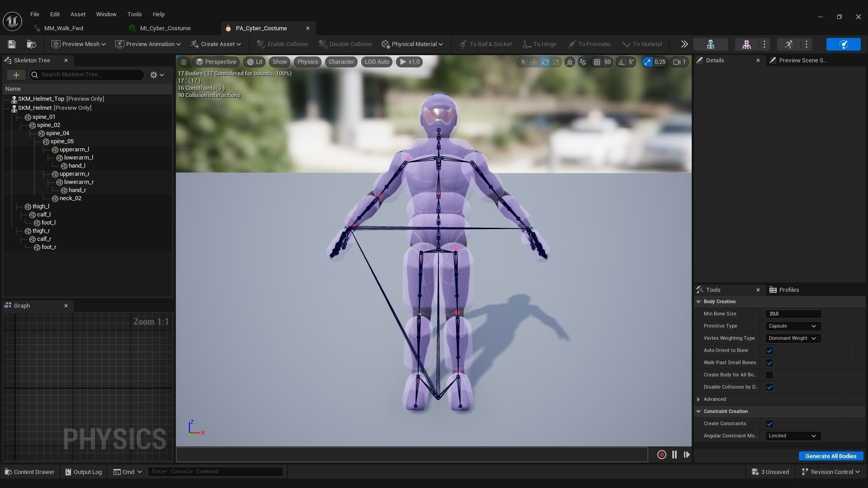Activate the Rotate gizmo tool
Screen dimensions: 868x488
point(545,62)
